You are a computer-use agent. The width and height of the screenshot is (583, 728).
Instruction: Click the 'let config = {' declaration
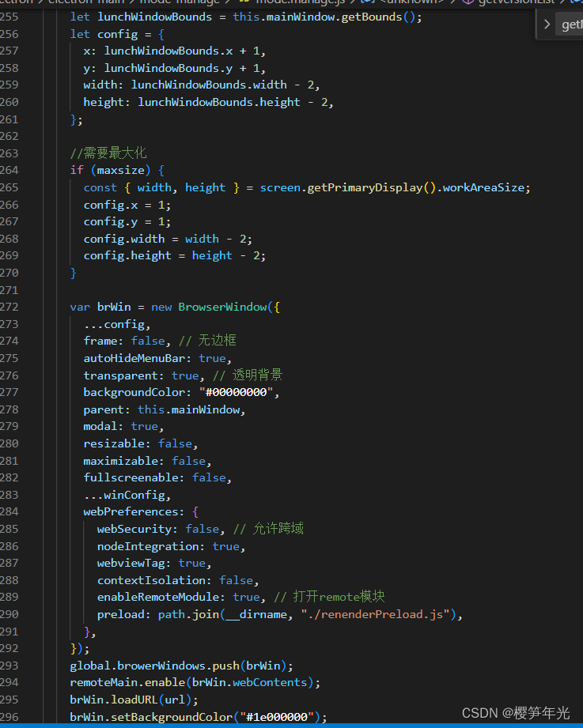pos(117,34)
